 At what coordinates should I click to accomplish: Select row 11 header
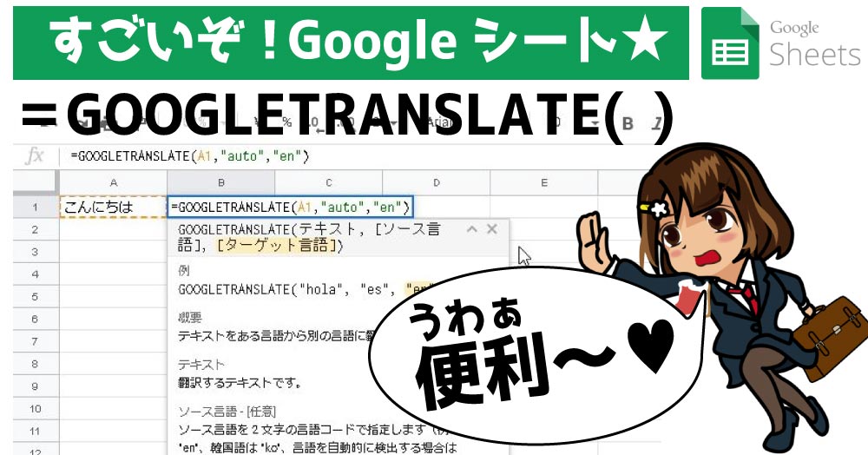[36, 432]
